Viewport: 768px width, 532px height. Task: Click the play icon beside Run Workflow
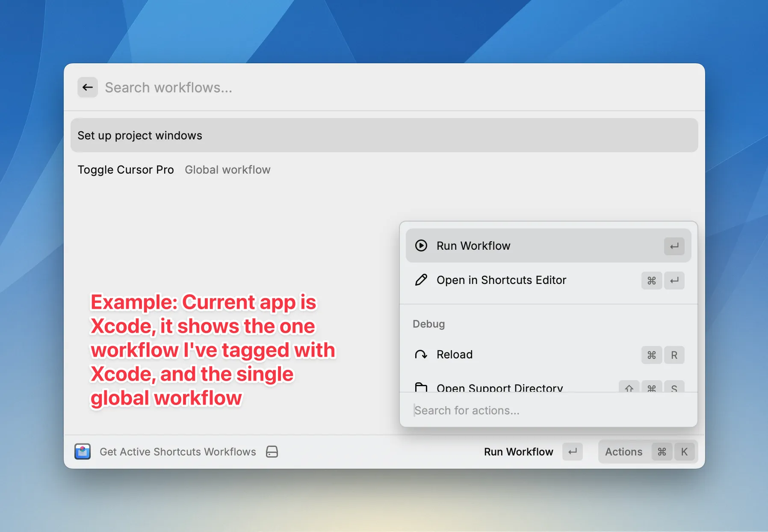(421, 245)
